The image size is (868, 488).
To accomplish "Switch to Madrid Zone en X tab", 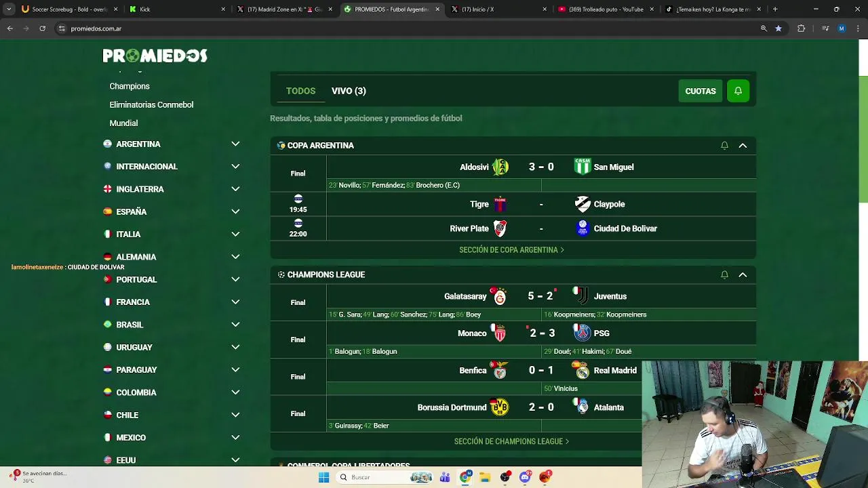I will (284, 9).
